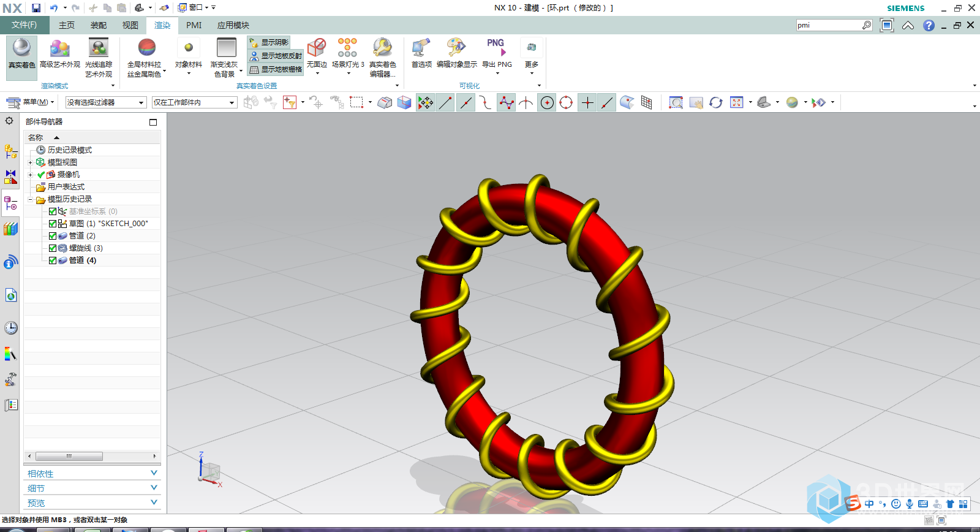
Task: Open the 菜单(M) dropdown
Action: coord(31,102)
